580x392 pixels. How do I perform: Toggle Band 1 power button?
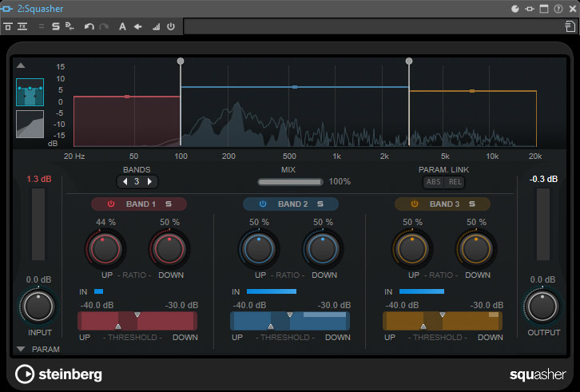(111, 204)
